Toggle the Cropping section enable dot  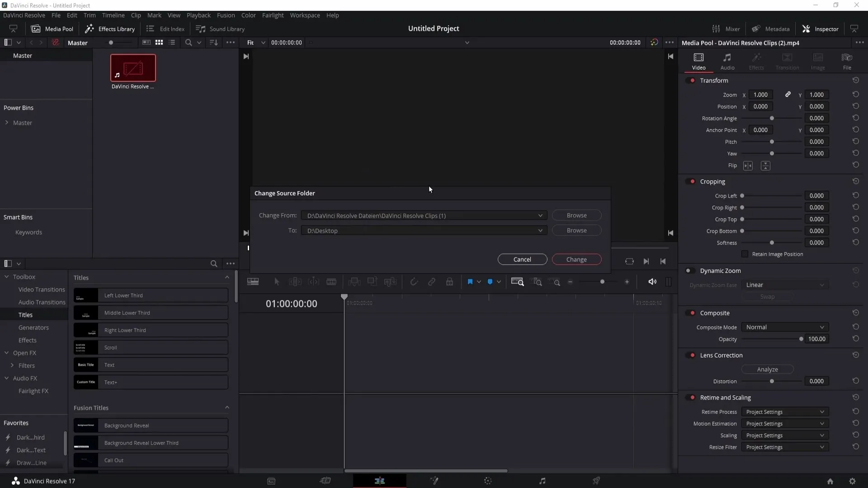pyautogui.click(x=693, y=181)
